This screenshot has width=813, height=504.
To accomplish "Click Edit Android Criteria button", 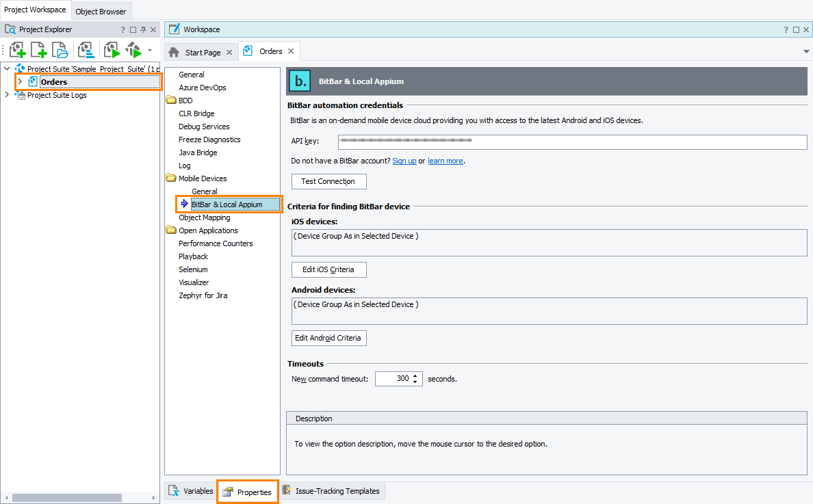I will 328,339.
